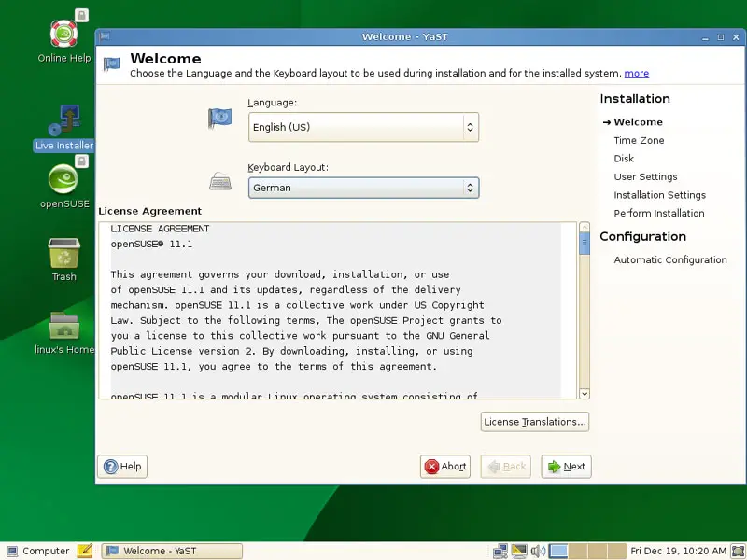Launch the Live Installer desktop icon
This screenshot has height=560, width=747.
point(63,127)
